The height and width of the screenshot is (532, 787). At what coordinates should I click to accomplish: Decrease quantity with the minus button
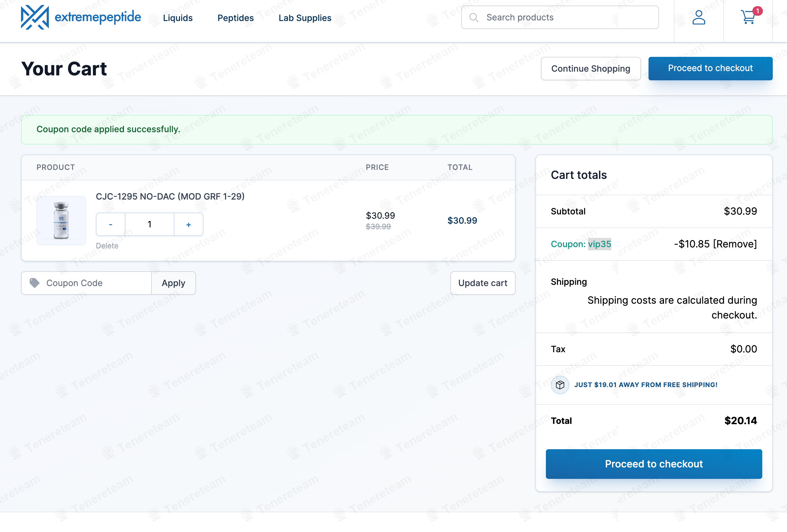pos(111,224)
